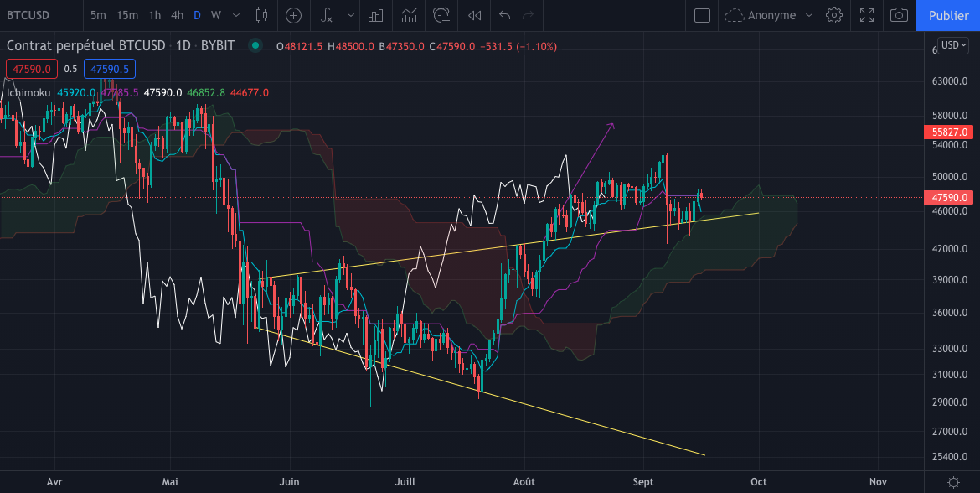The height and width of the screenshot is (493, 980).
Task: Select the 15m timeframe
Action: click(127, 15)
